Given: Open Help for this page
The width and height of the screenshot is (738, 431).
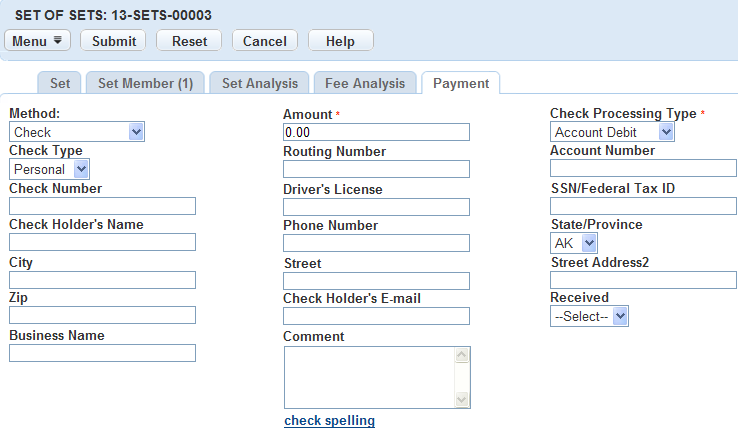Looking at the screenshot, I should pos(340,41).
